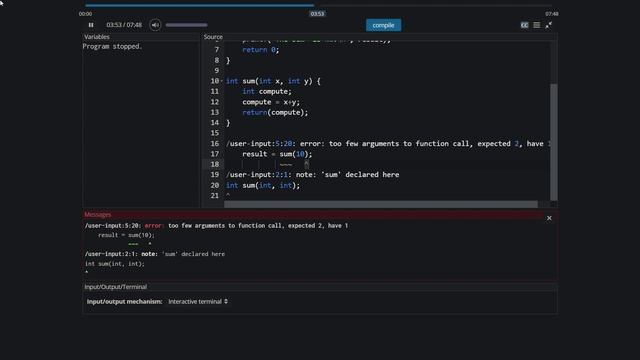Click the note 'sum' declared here message
The width and height of the screenshot is (640, 360).
[155, 253]
